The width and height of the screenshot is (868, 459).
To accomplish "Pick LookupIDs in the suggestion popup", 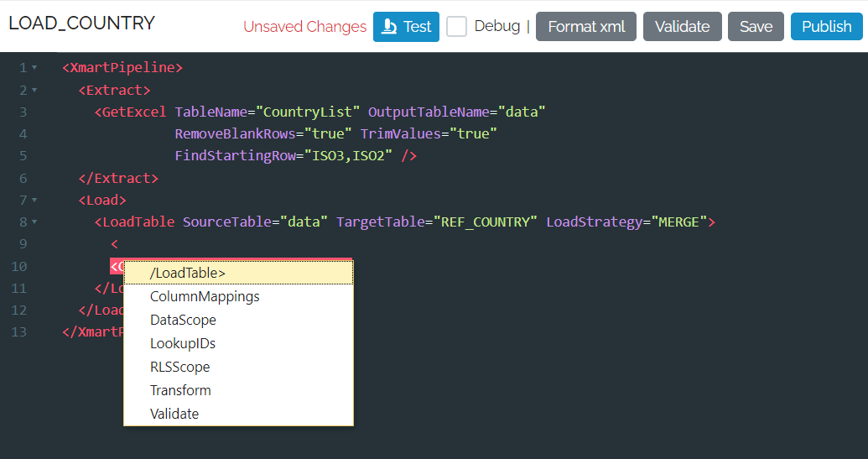I will (x=238, y=343).
